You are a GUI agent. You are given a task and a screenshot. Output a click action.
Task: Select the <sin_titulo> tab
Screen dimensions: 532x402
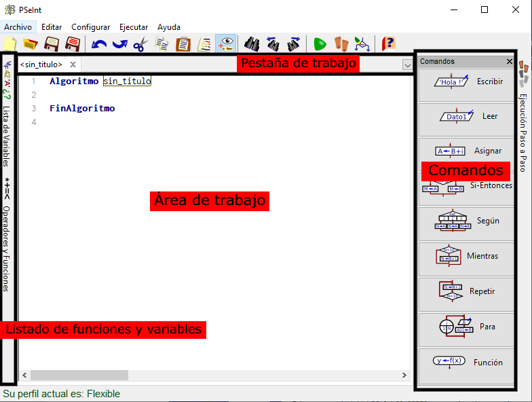41,65
